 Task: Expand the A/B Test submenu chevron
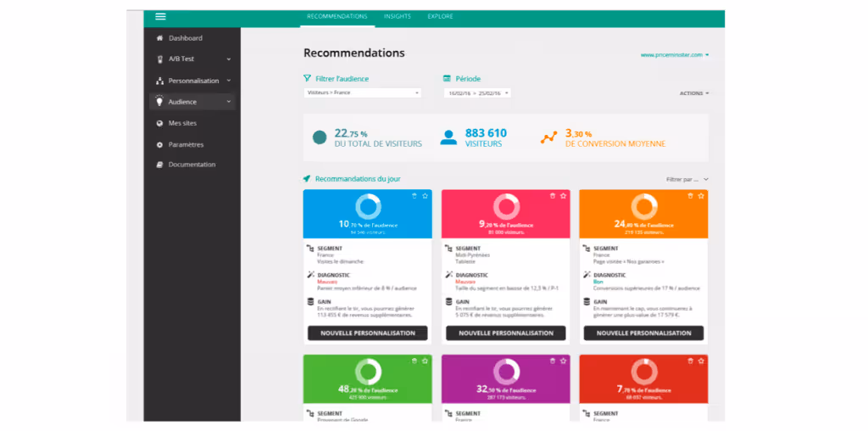[229, 59]
